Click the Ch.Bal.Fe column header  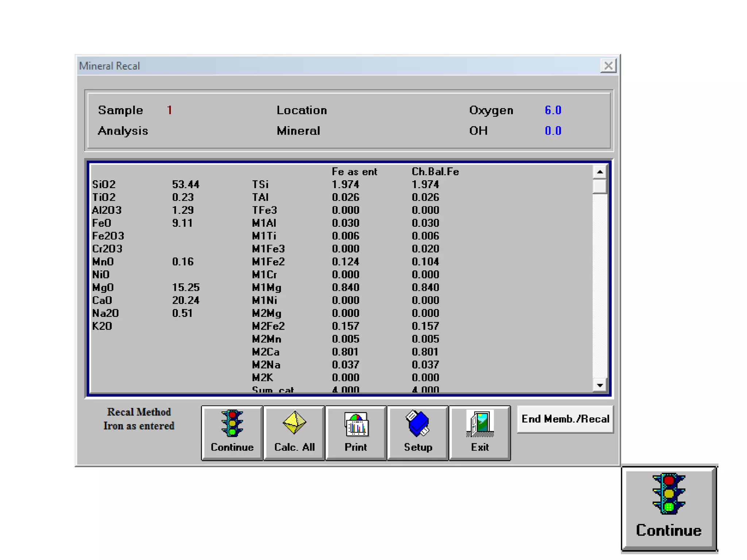tap(435, 172)
